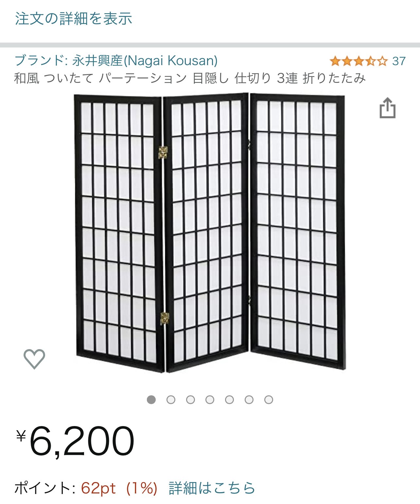Viewport: 420px width, 504px height.
Task: Open the 37 reviews count
Action: [x=399, y=61]
